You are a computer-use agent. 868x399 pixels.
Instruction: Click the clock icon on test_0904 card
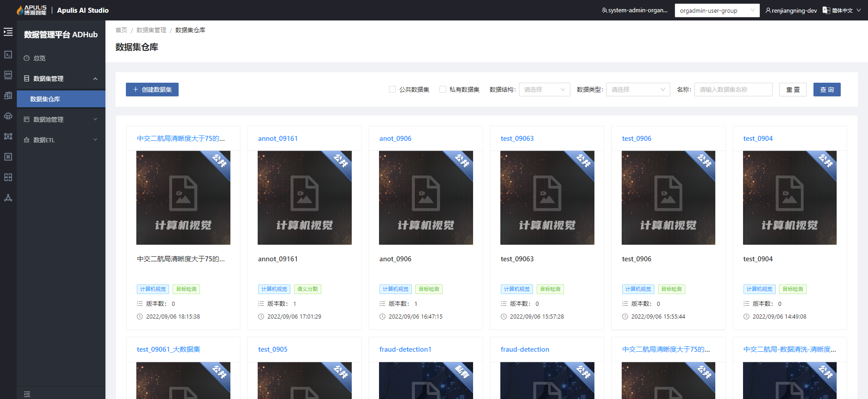pyautogui.click(x=746, y=317)
